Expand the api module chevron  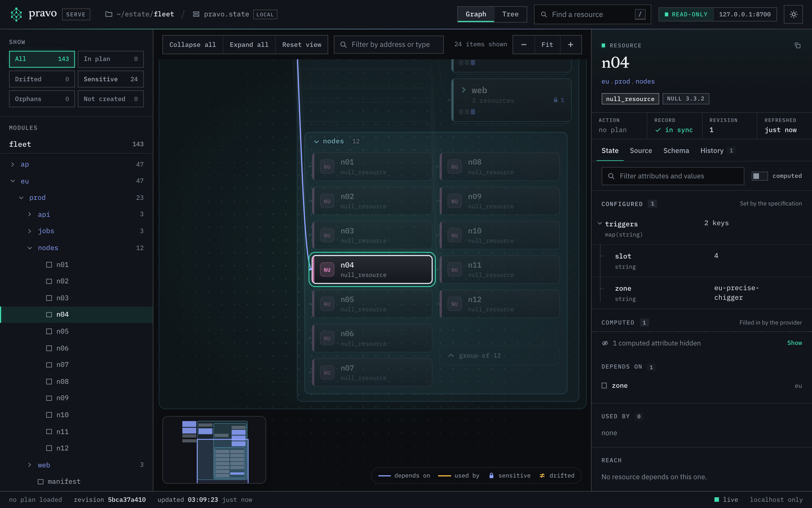tap(30, 214)
